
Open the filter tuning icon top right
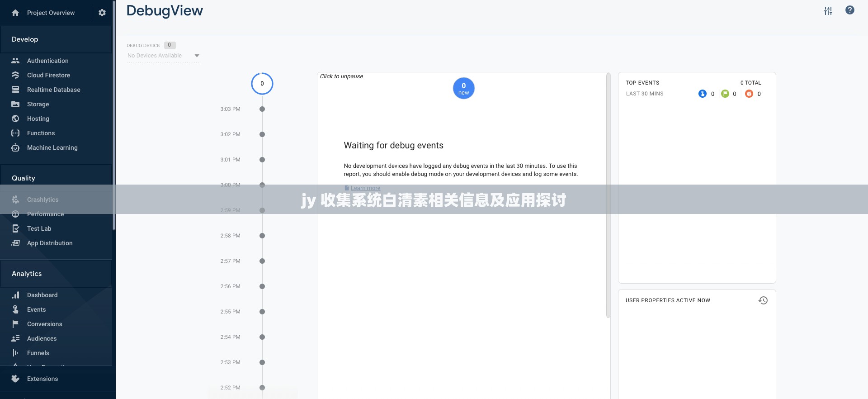[x=828, y=11]
